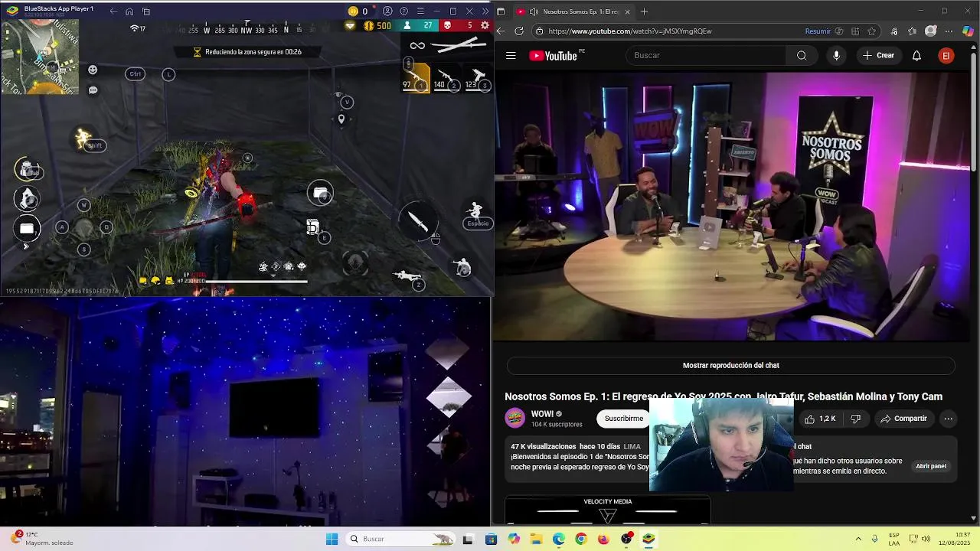Tap the gloo wall item button

[x=321, y=194]
